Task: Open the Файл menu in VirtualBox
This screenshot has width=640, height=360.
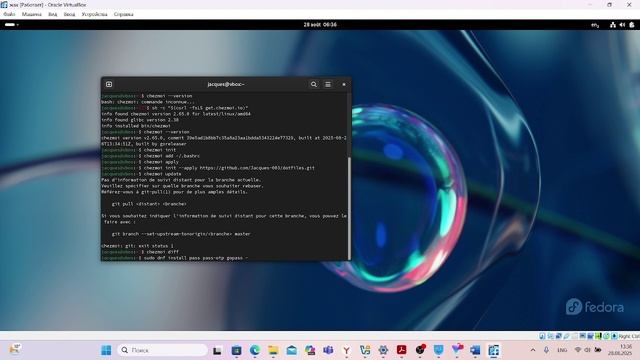Action: pyautogui.click(x=9, y=14)
